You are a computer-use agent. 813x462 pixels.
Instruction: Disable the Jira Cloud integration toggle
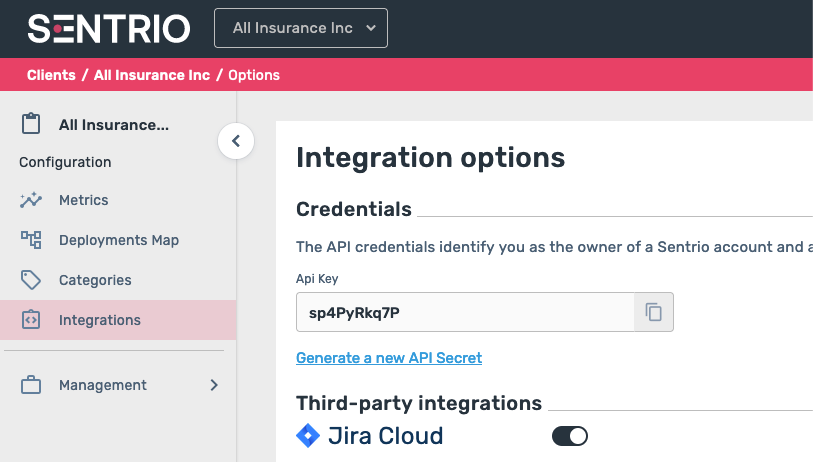(570, 436)
